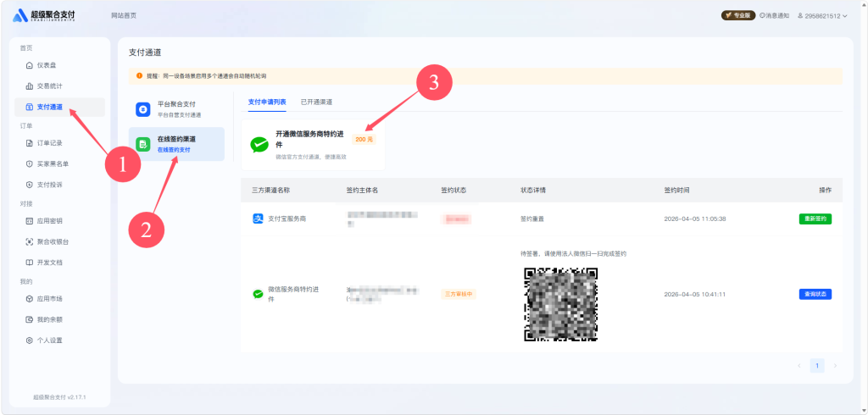Open the 开通微信服务商特约进件 card
This screenshot has width=868, height=415.
coord(313,145)
